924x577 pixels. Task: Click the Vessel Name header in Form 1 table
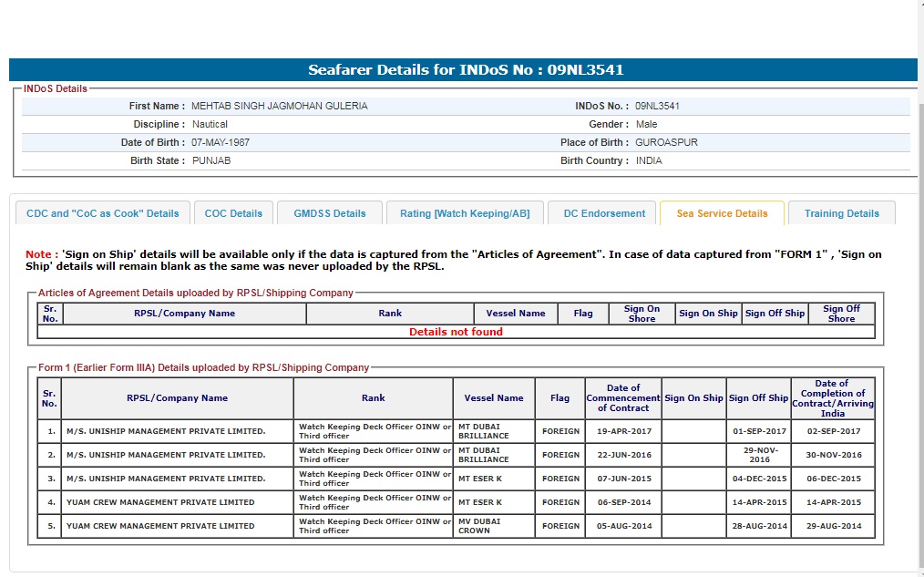pyautogui.click(x=493, y=397)
